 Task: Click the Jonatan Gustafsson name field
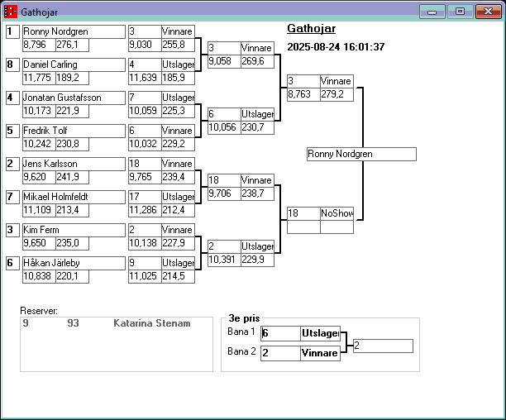tap(74, 98)
